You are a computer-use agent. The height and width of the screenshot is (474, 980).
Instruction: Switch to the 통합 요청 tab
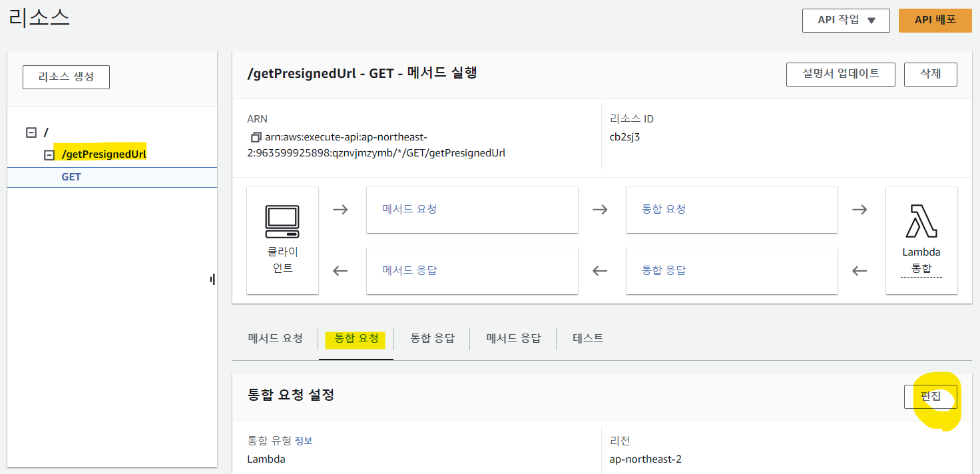356,338
